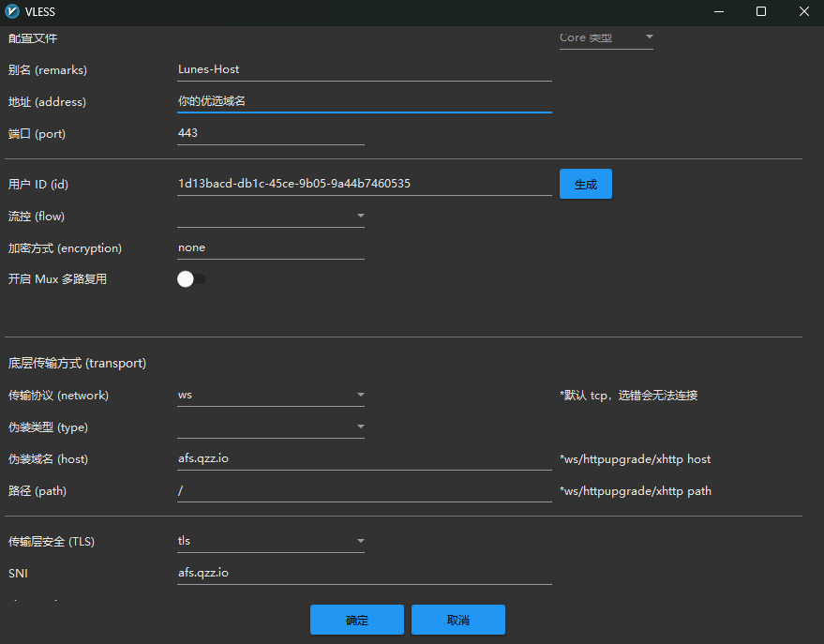Open the 传输协议 (network) dropdown showing ws

point(270,396)
